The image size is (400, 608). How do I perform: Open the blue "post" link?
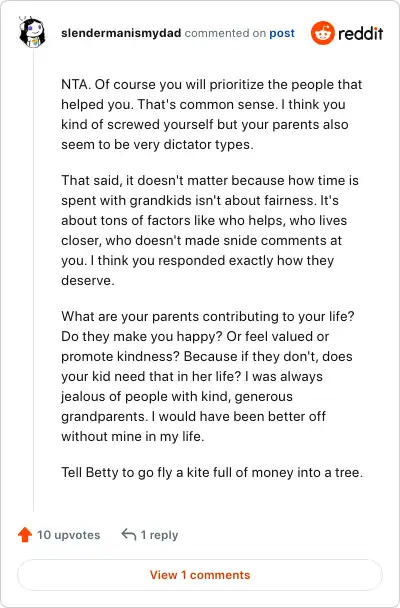282,33
